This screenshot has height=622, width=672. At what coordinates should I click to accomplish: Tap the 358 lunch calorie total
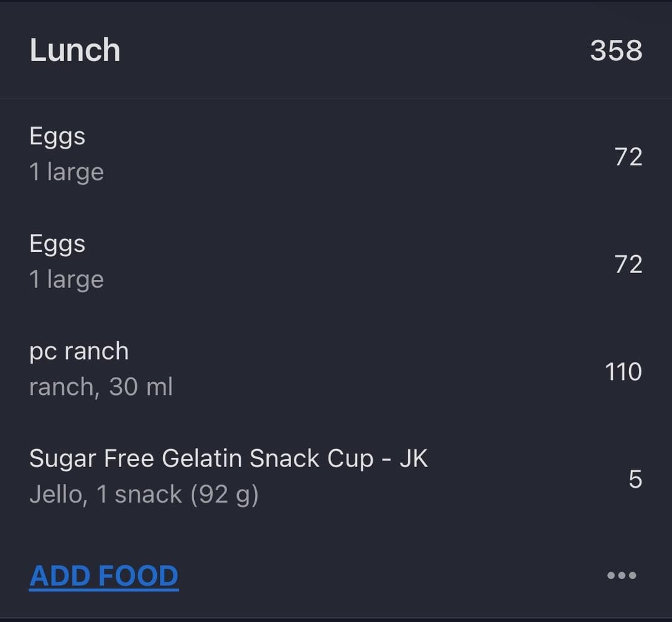point(616,50)
